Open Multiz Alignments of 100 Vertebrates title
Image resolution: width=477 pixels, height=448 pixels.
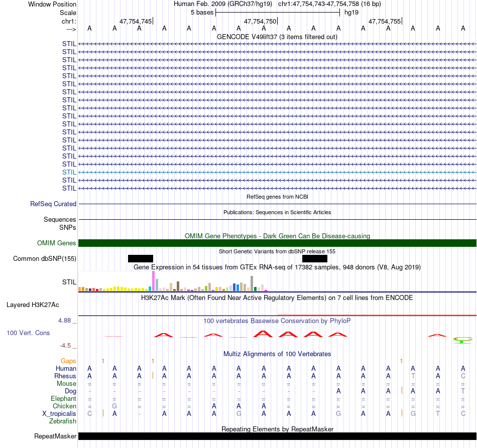point(277,354)
